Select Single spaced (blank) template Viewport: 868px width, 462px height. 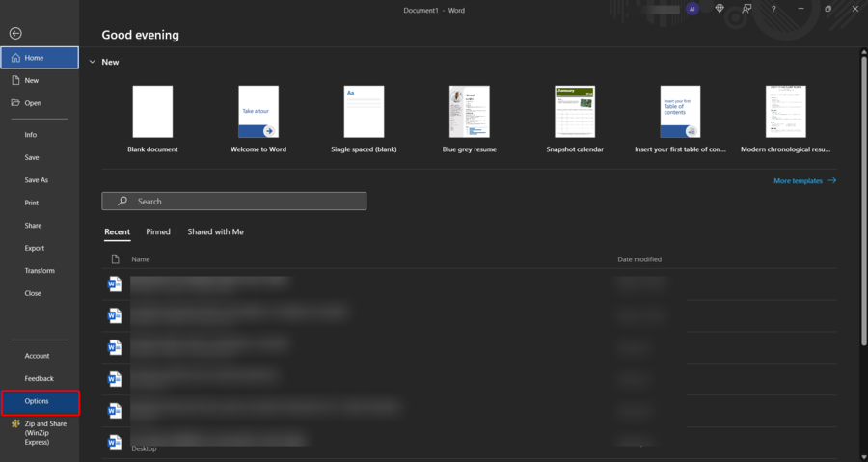tap(364, 119)
